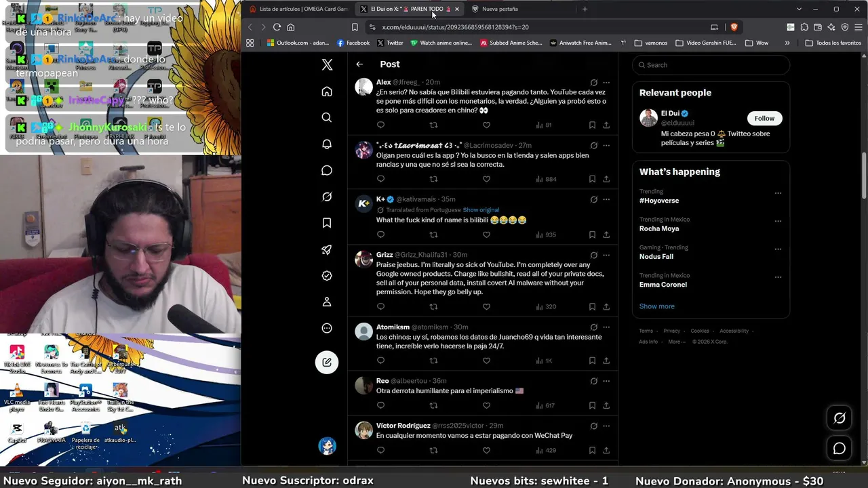Repost Grizz's reply about YouTube

pyautogui.click(x=433, y=306)
